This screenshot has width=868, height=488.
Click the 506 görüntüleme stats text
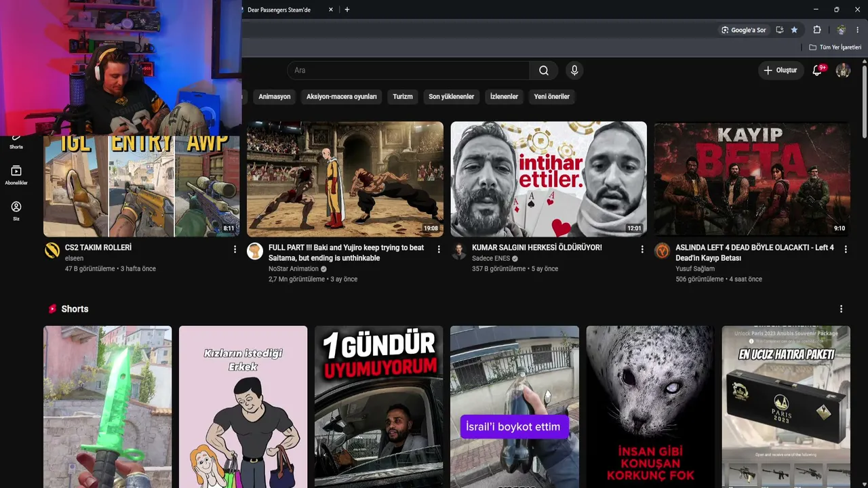tap(700, 279)
